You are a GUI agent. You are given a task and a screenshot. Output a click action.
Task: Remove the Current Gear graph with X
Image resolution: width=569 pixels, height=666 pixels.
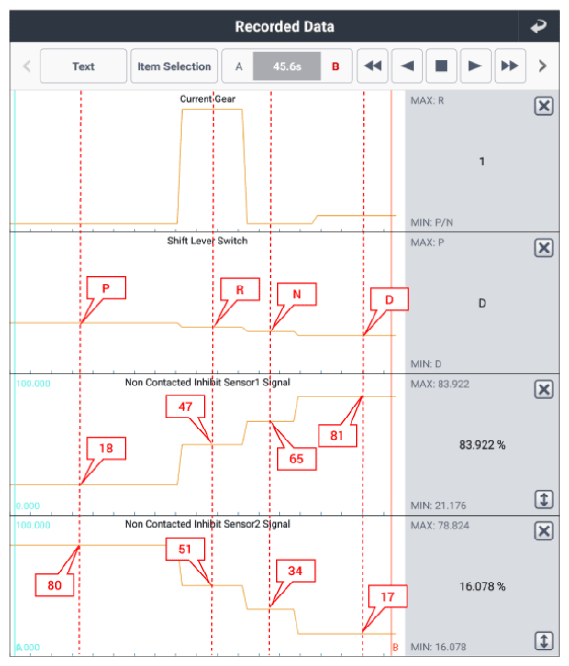click(544, 106)
